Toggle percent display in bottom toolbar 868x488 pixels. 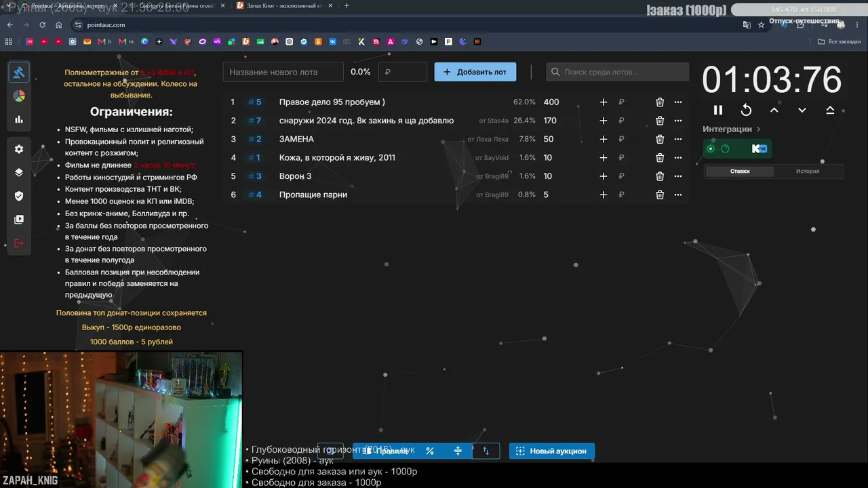(430, 451)
